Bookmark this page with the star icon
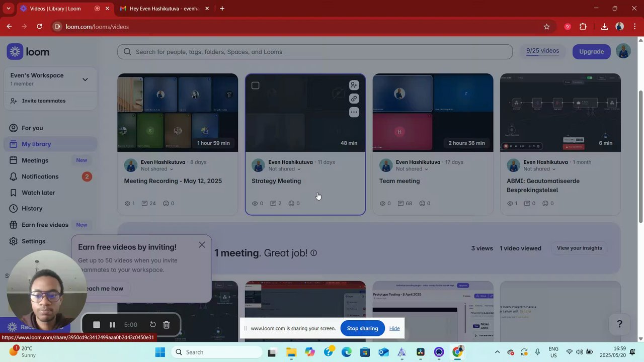Viewport: 644px width, 362px height. pyautogui.click(x=547, y=27)
